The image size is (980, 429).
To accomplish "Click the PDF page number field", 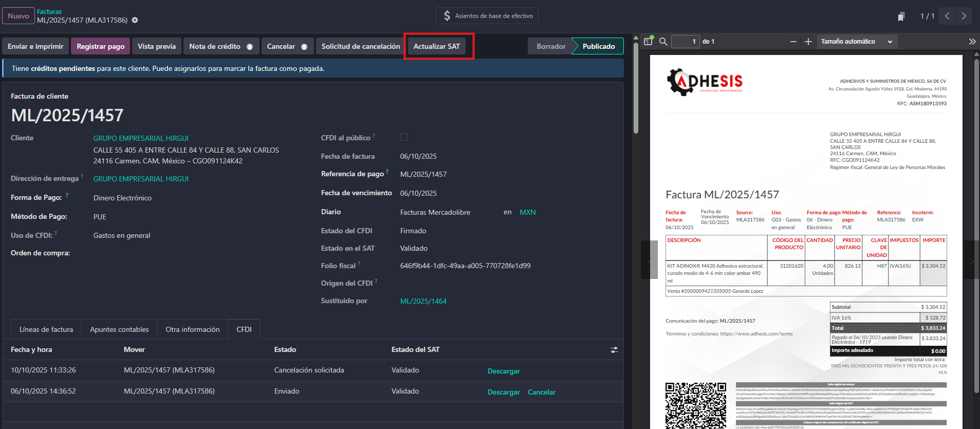I will 685,42.
